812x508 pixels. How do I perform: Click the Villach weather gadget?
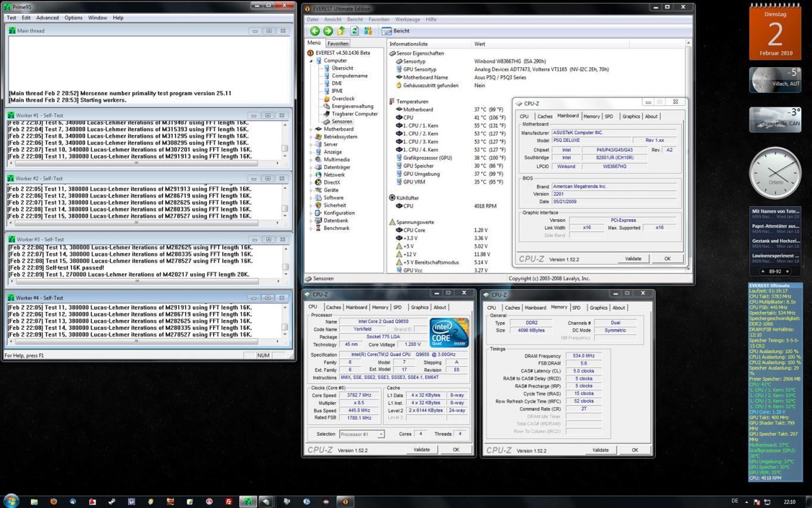[775, 81]
